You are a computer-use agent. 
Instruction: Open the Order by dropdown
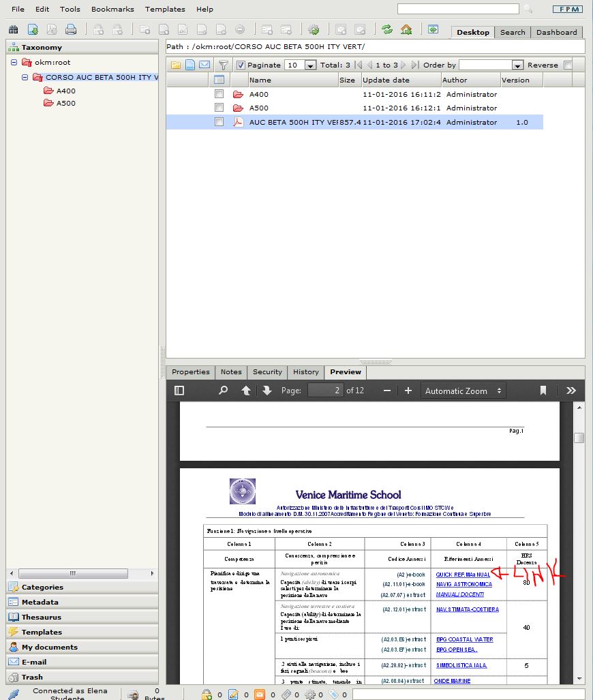[517, 65]
